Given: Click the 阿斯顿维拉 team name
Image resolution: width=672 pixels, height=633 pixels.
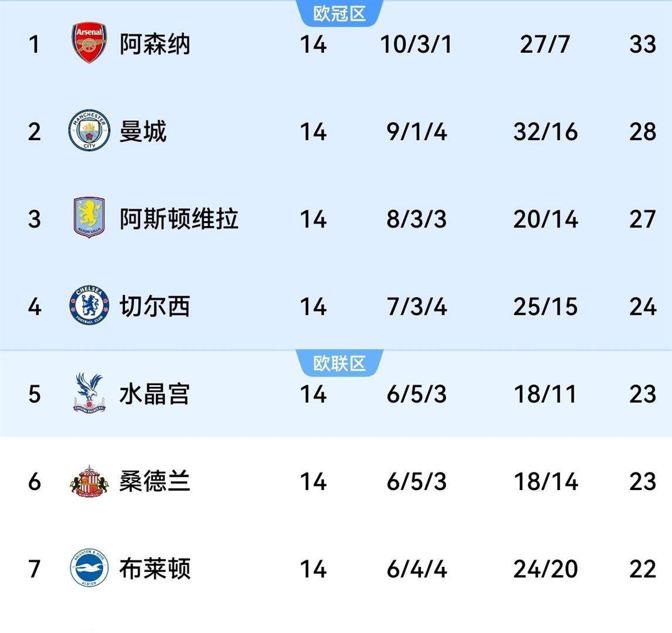Looking at the screenshot, I should (179, 219).
